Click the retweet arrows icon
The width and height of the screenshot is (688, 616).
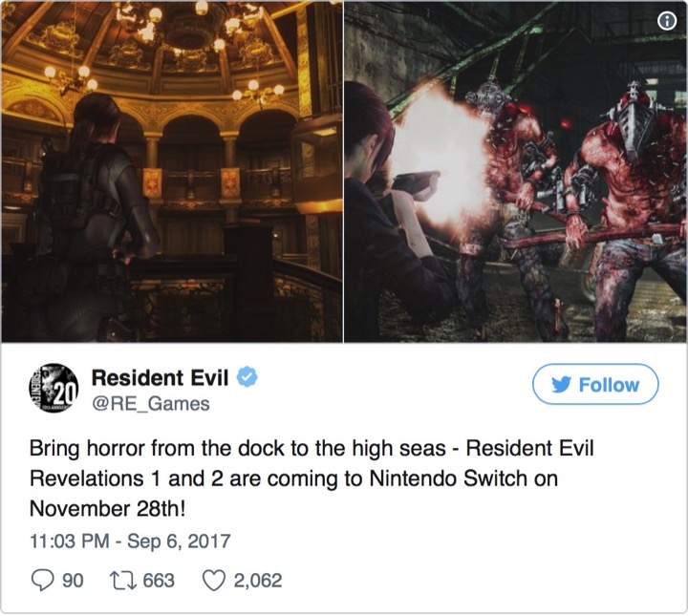122,581
